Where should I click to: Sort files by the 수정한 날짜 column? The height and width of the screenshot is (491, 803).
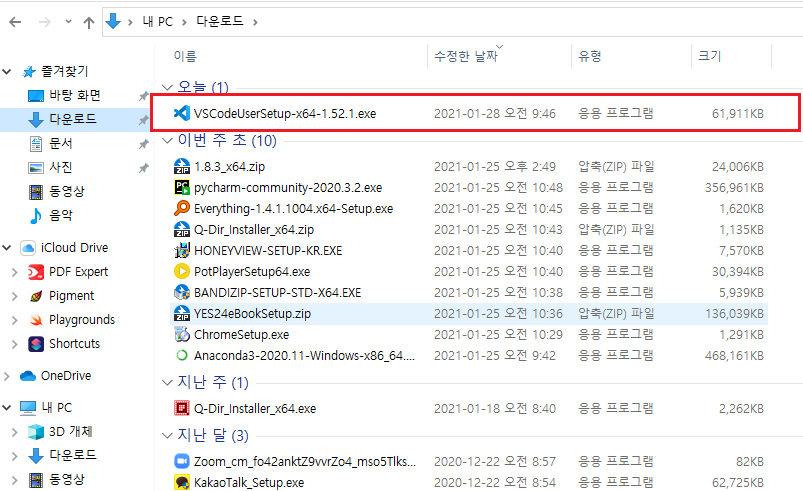(x=466, y=56)
